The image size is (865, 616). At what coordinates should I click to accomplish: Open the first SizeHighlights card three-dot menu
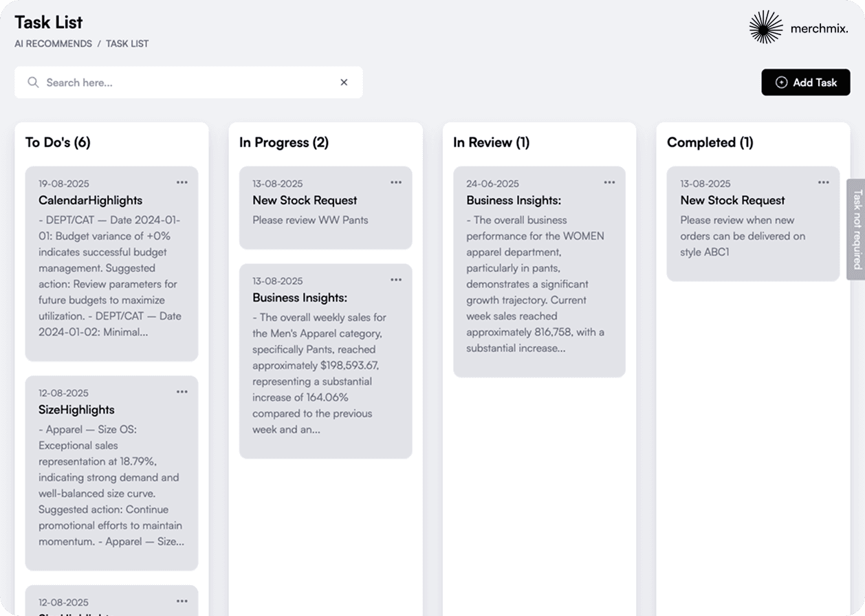click(x=182, y=392)
